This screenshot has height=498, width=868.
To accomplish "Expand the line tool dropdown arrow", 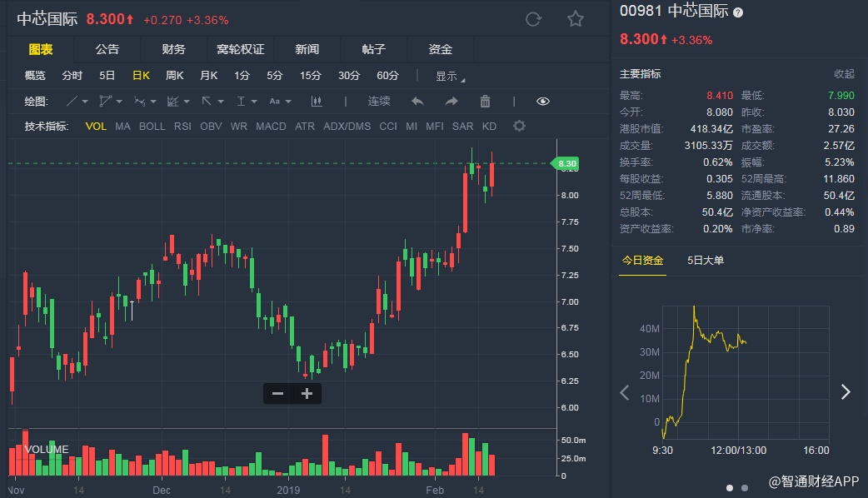I will pyautogui.click(x=85, y=102).
